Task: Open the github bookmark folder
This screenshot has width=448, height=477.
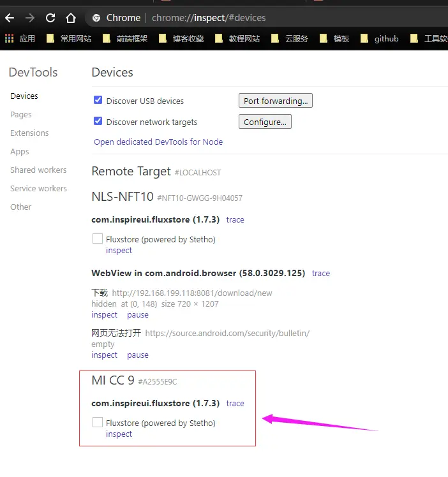Action: click(379, 39)
